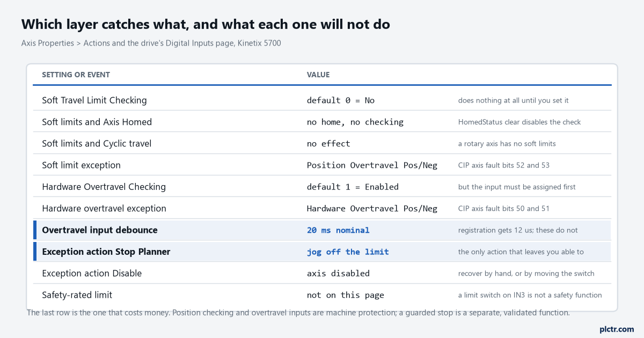Click the 'Axis Properties > Actions' subtitle line
Viewport: 644px width, 338px height.
(151, 43)
